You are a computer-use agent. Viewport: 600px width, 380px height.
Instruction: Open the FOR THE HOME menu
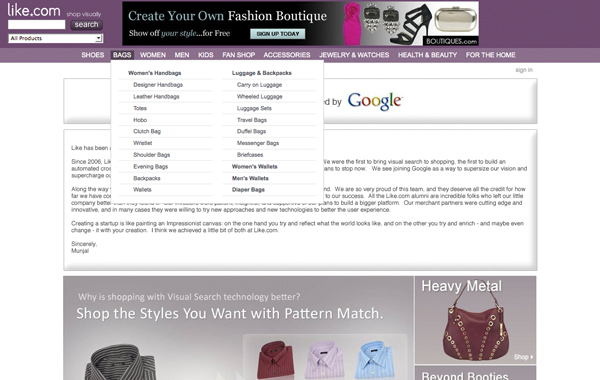[x=491, y=55]
